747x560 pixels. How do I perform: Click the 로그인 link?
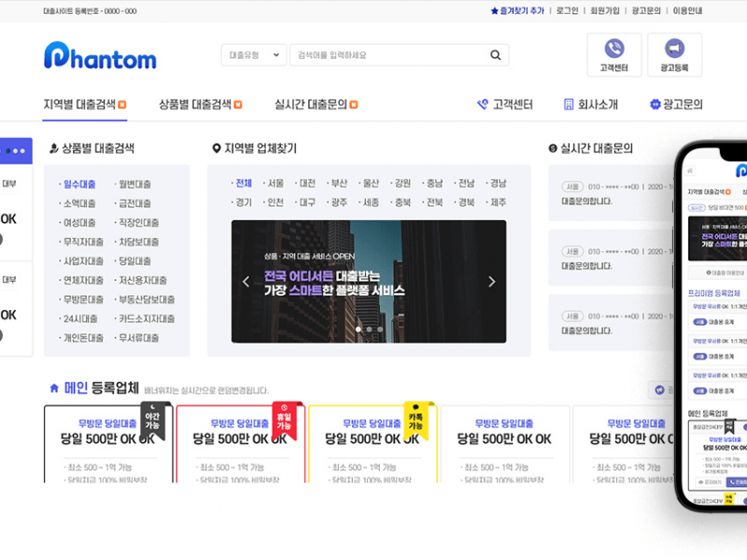[568, 11]
